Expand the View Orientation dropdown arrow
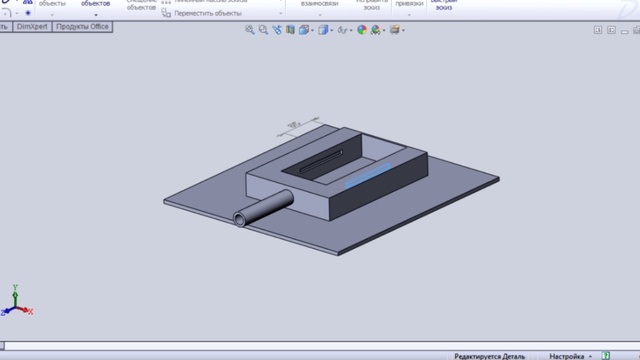The image size is (640, 360). 312,31
